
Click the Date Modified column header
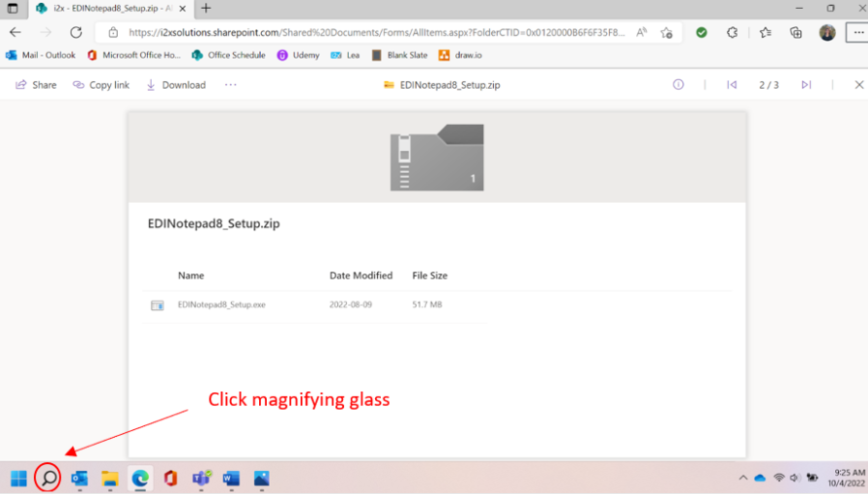coord(361,276)
